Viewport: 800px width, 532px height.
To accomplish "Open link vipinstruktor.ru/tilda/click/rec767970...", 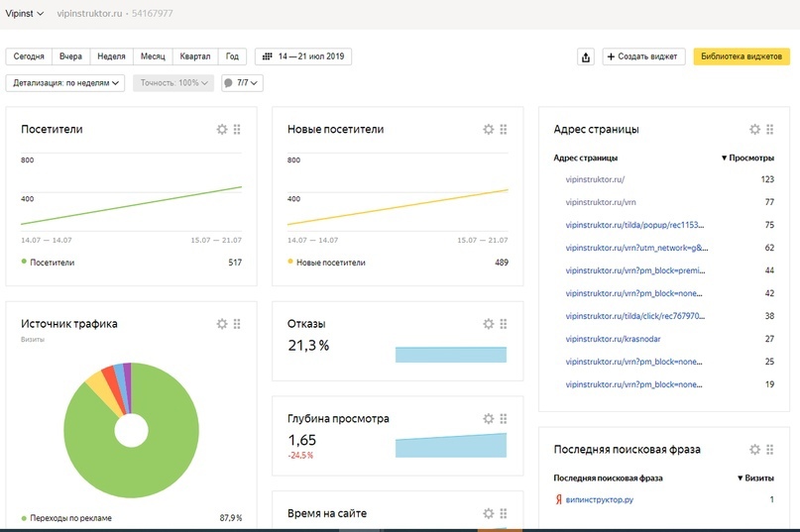I will [x=635, y=316].
